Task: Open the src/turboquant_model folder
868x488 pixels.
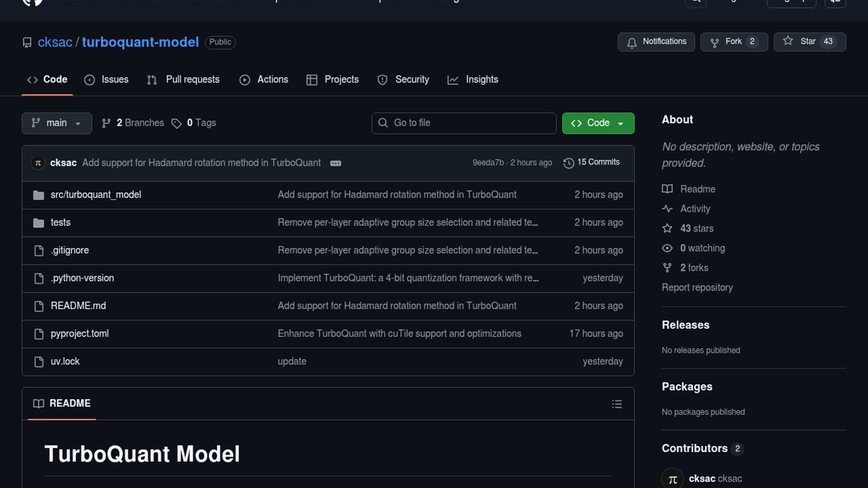Action: coord(96,195)
